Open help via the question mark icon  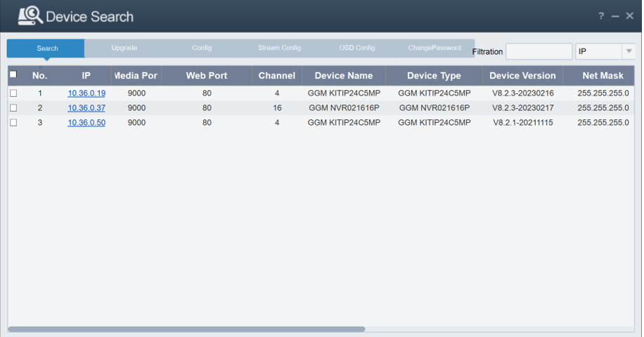pos(601,16)
